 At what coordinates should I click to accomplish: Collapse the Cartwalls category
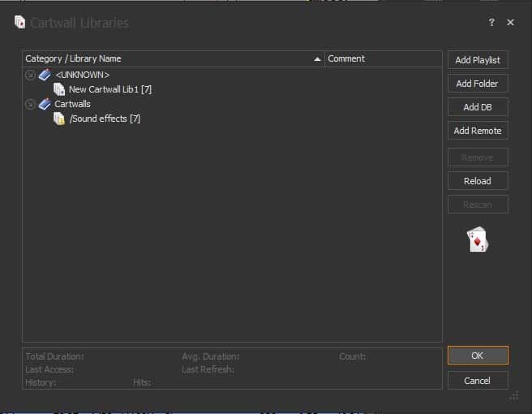coord(30,104)
